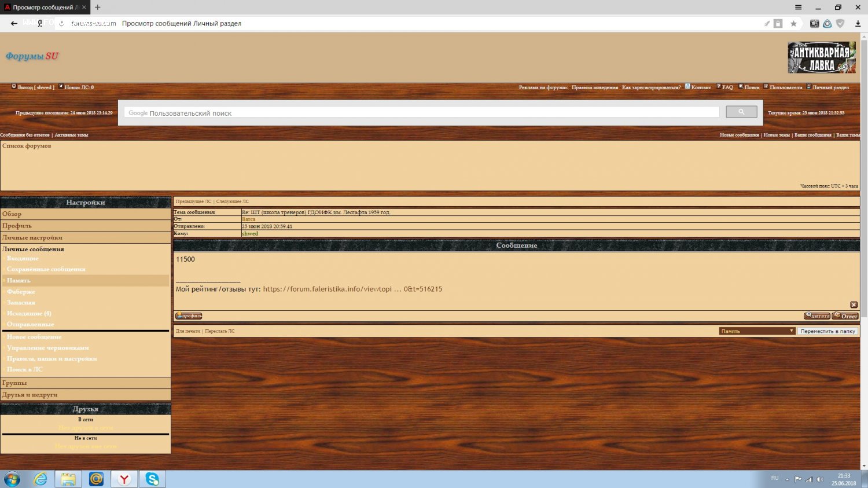Click the padlock icon in address bar
This screenshot has width=868, height=488.
click(x=778, y=24)
